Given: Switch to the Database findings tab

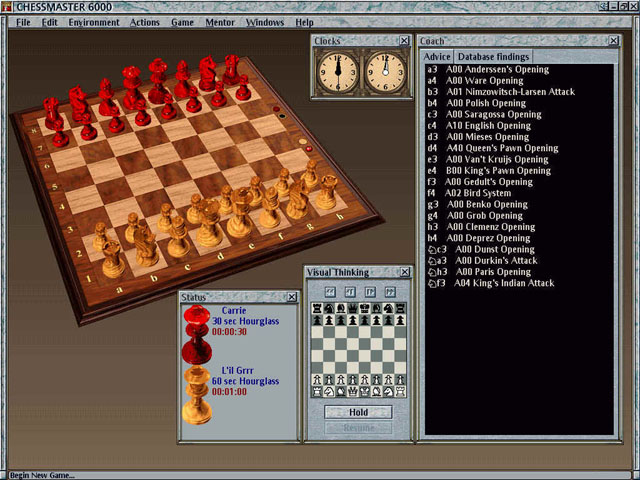Looking at the screenshot, I should pyautogui.click(x=493, y=57).
